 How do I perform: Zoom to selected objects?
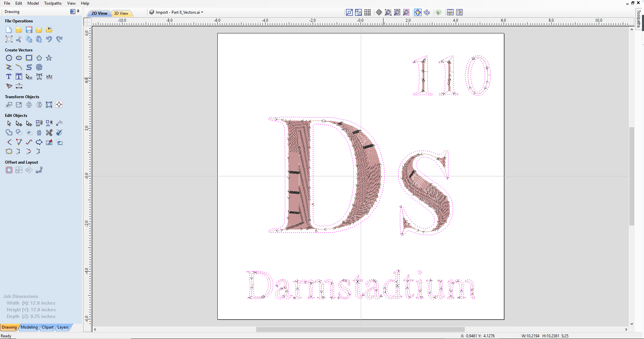pyautogui.click(x=406, y=12)
